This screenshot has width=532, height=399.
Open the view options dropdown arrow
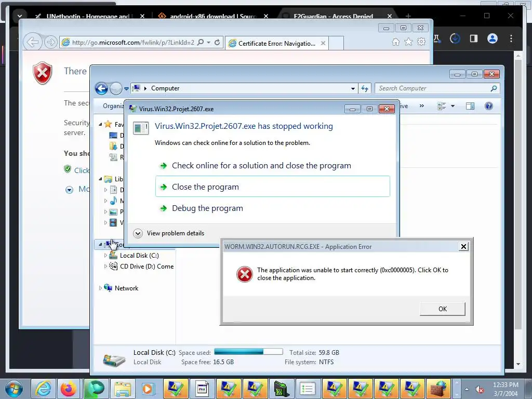(453, 106)
